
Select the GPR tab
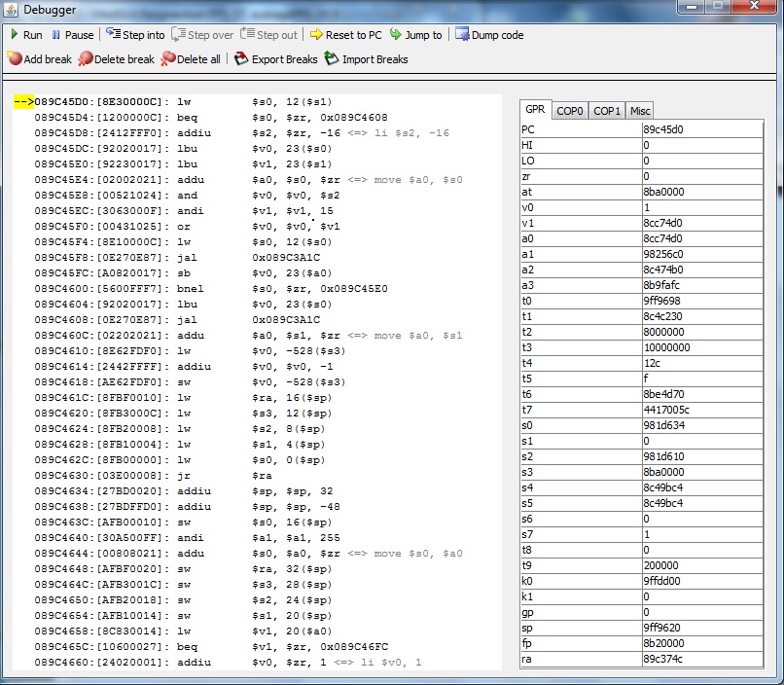pyautogui.click(x=535, y=110)
